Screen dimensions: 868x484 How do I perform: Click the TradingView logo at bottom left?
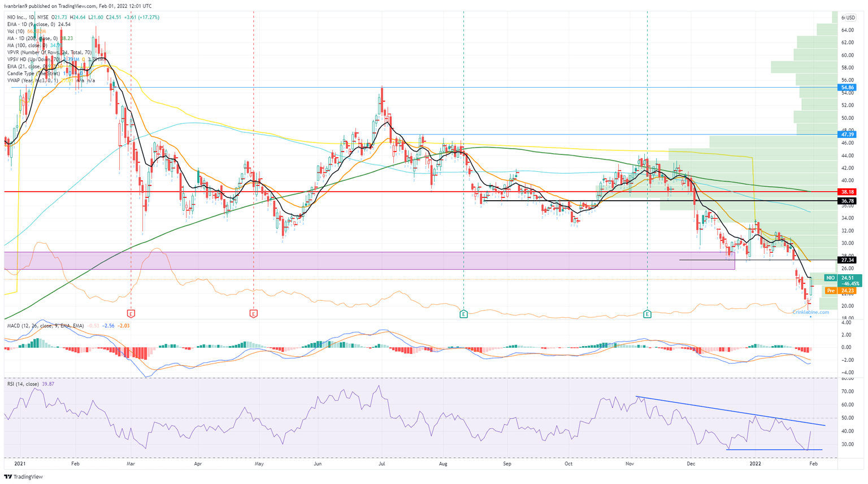[x=23, y=477]
